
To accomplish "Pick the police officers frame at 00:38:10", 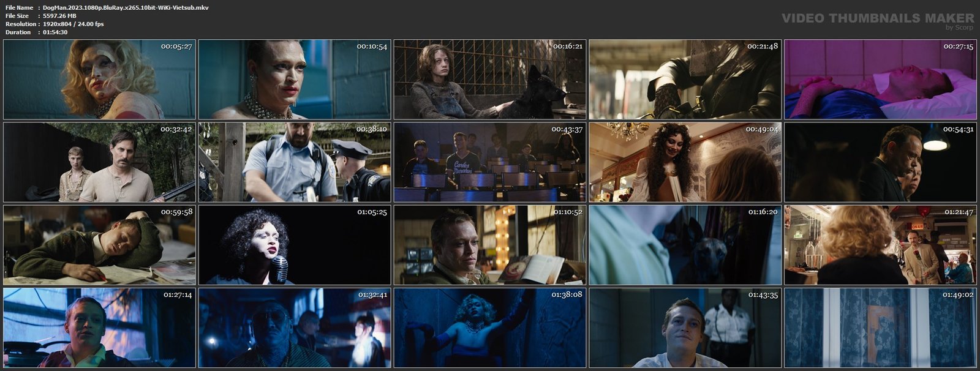I will click(295, 162).
